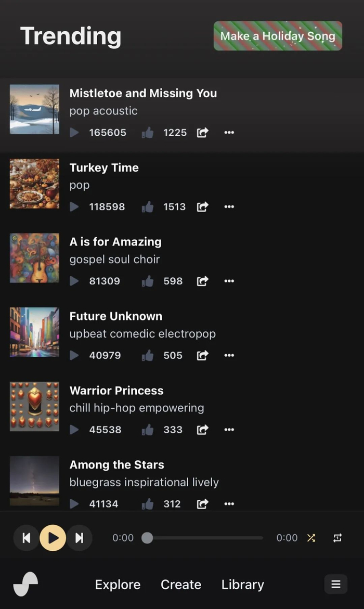Share the Future Unknown track
The height and width of the screenshot is (609, 364).
pyautogui.click(x=202, y=356)
